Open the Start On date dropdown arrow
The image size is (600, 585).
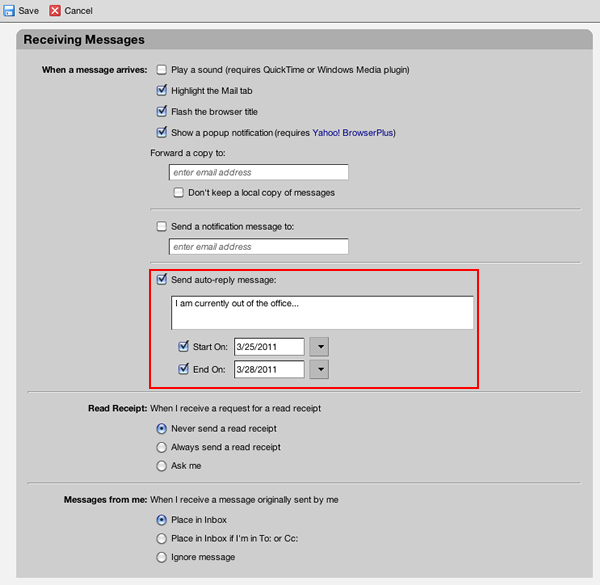click(x=319, y=347)
